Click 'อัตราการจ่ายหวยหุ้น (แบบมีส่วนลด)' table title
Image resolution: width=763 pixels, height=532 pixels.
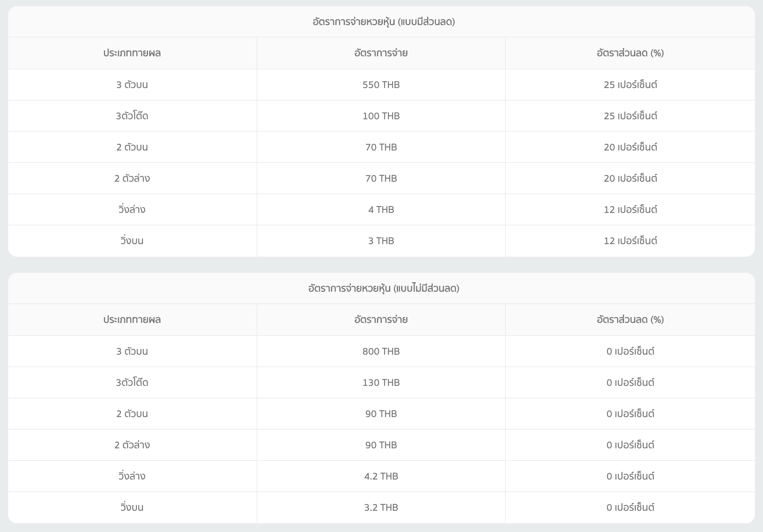[x=383, y=22]
